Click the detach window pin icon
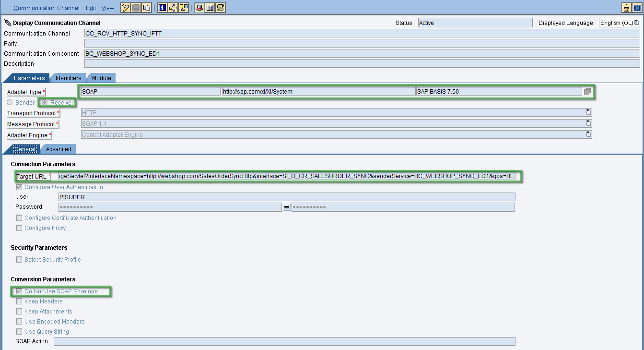This screenshot has width=644, height=350. coord(626,8)
